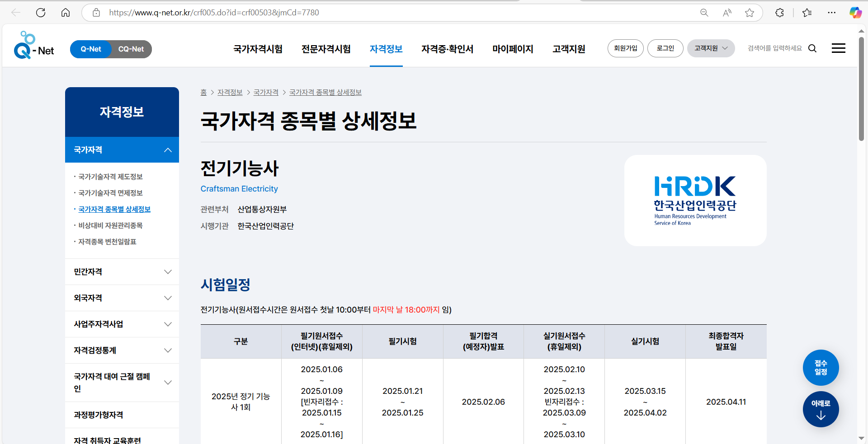The width and height of the screenshot is (868, 444).
Task: Select 2025년 정기 기능사 1회 cell
Action: pyautogui.click(x=241, y=402)
